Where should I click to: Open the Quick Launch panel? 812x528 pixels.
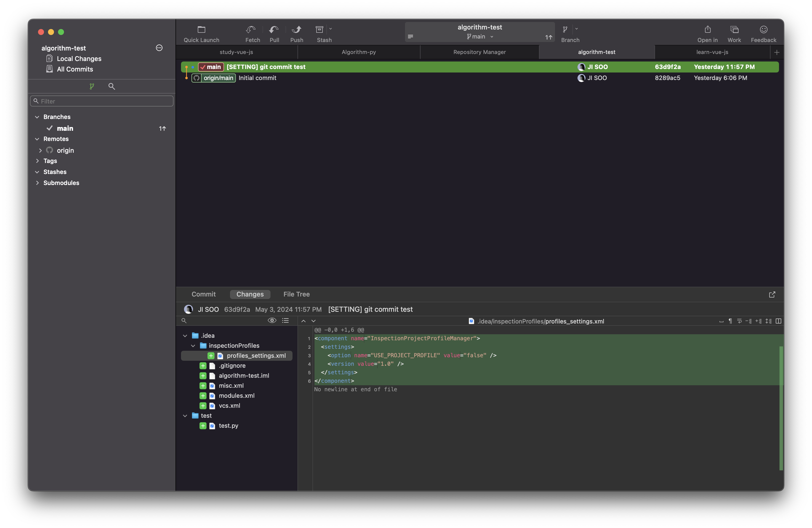click(201, 30)
